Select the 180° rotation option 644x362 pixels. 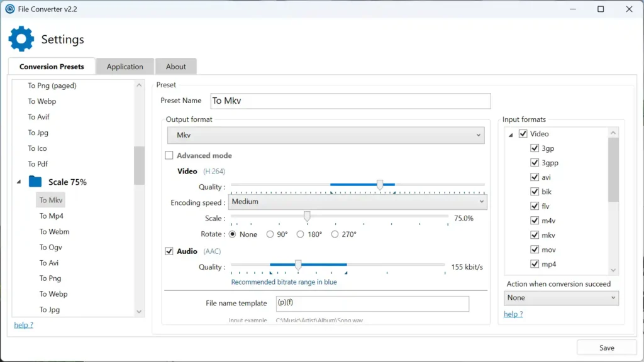(301, 234)
